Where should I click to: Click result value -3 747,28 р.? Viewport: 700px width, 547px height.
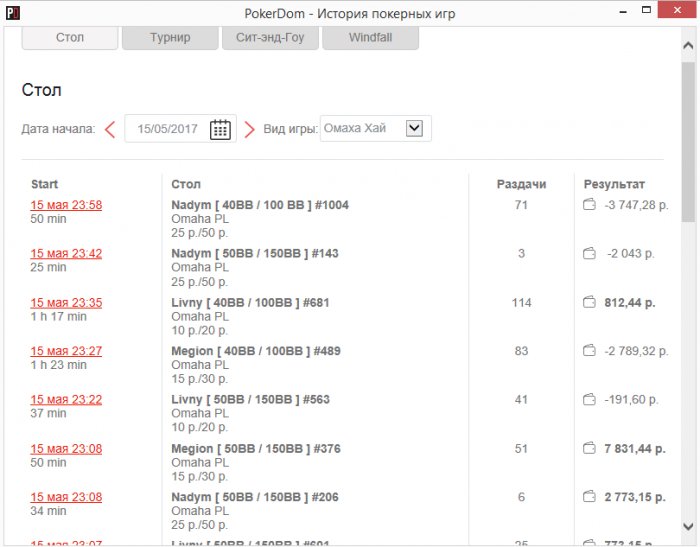click(x=637, y=205)
